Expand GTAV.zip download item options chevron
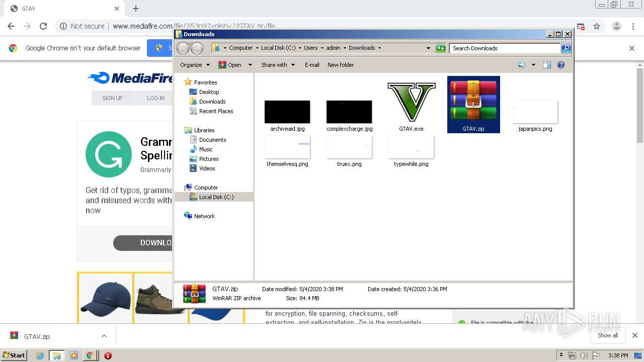 [x=104, y=336]
